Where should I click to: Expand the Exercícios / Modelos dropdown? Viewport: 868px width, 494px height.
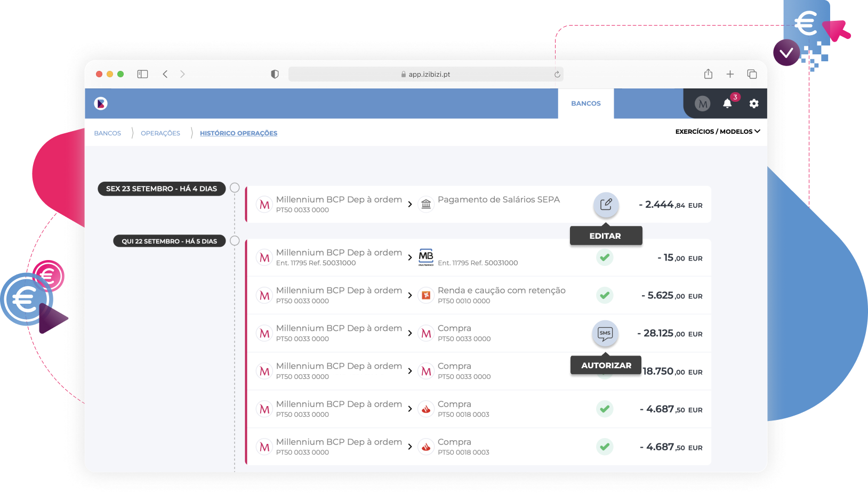(717, 132)
